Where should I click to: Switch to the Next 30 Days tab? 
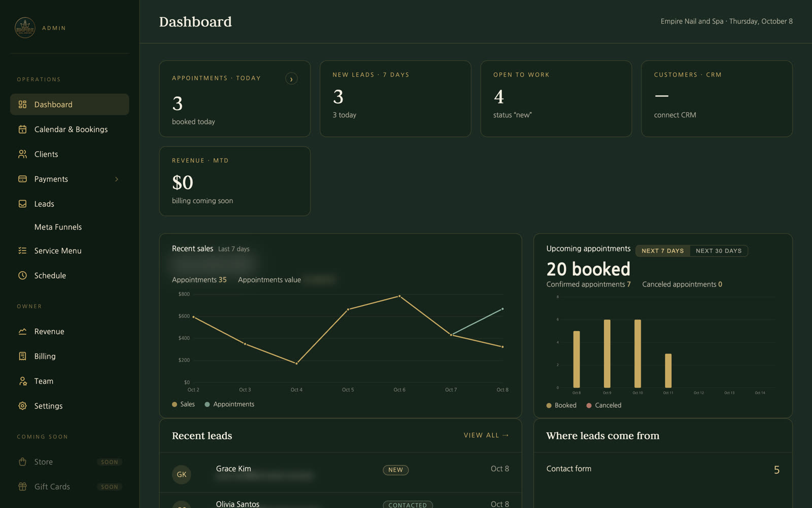point(719,251)
